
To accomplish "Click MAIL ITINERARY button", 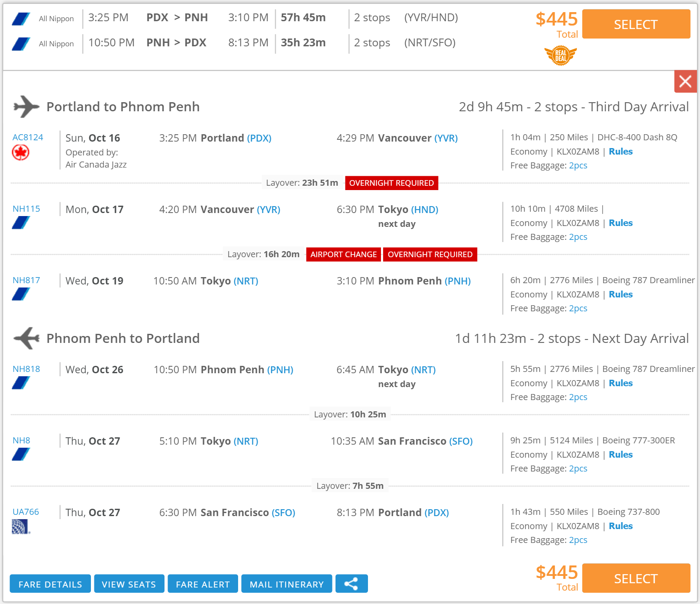I will click(x=287, y=584).
